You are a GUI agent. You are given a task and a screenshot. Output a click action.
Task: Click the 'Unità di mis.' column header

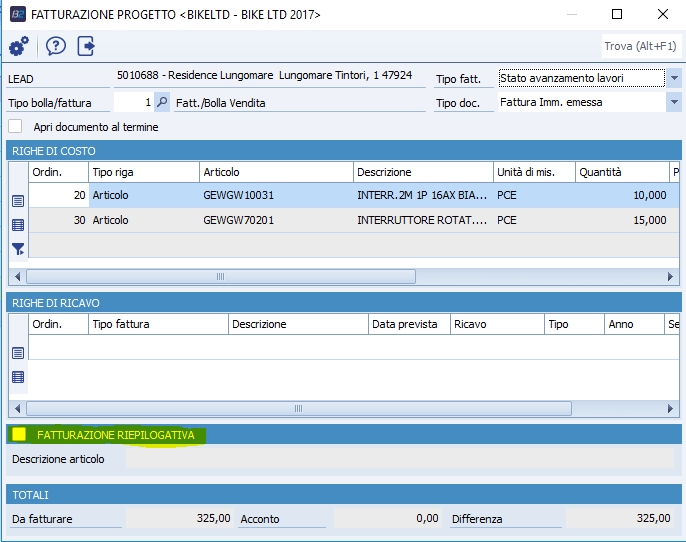click(534, 172)
